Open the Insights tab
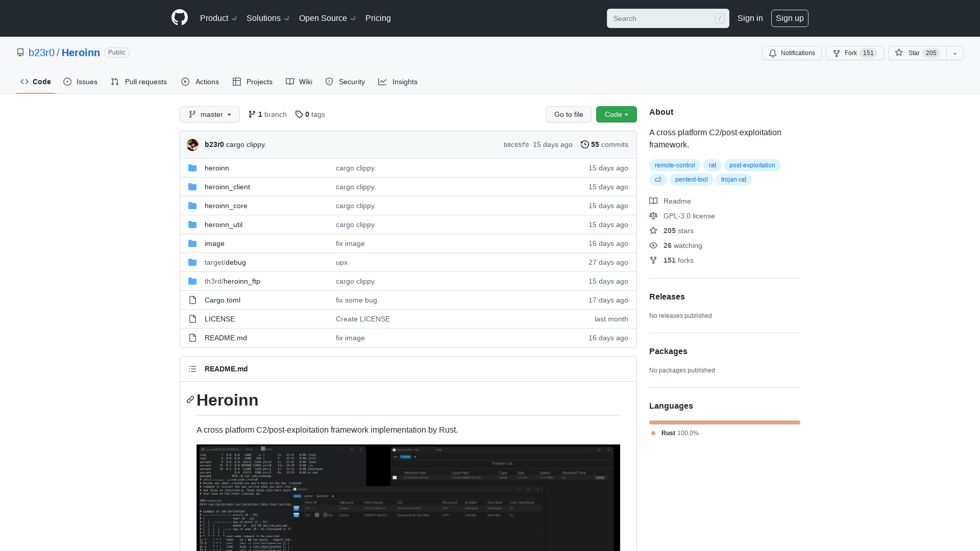980x551 pixels. (398, 82)
